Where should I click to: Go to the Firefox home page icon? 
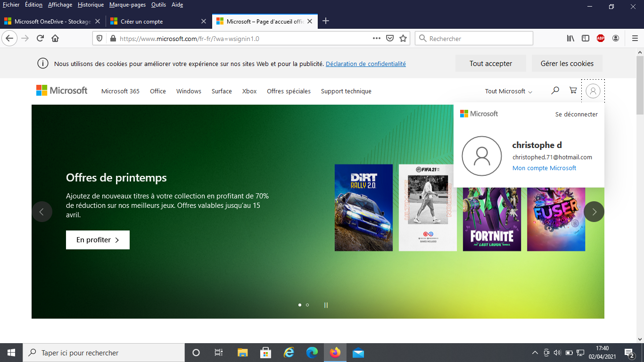pyautogui.click(x=55, y=39)
